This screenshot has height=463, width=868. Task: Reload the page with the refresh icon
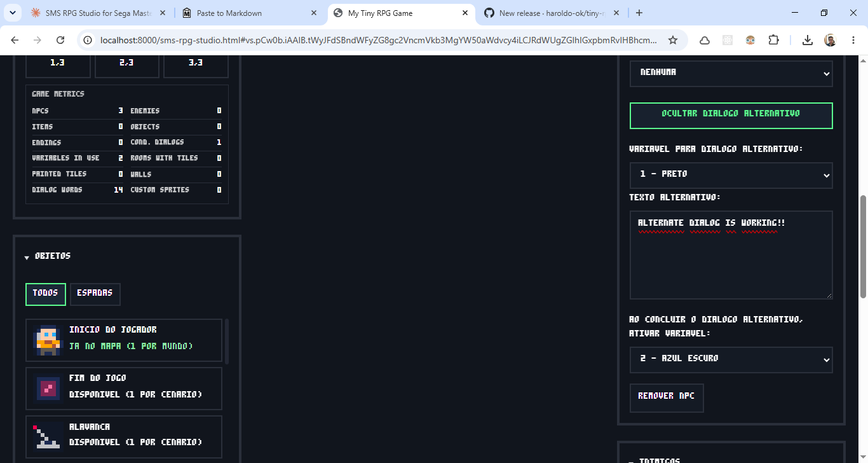pyautogui.click(x=60, y=40)
